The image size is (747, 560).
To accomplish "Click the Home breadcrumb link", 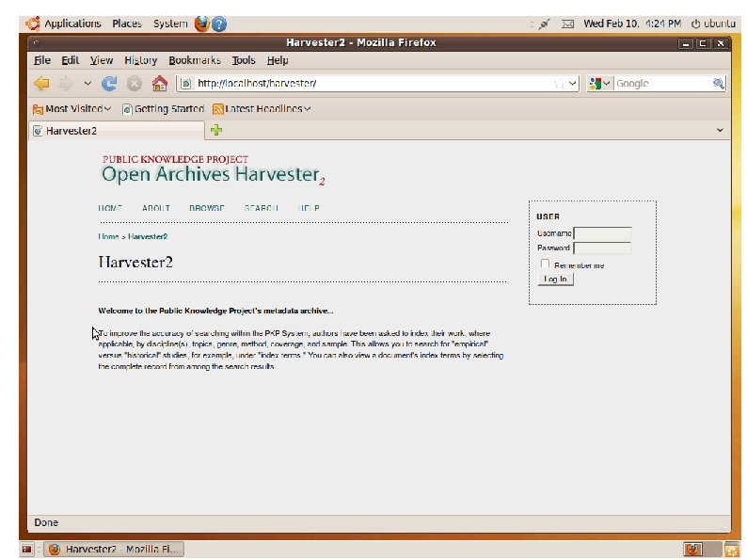I will click(x=108, y=236).
